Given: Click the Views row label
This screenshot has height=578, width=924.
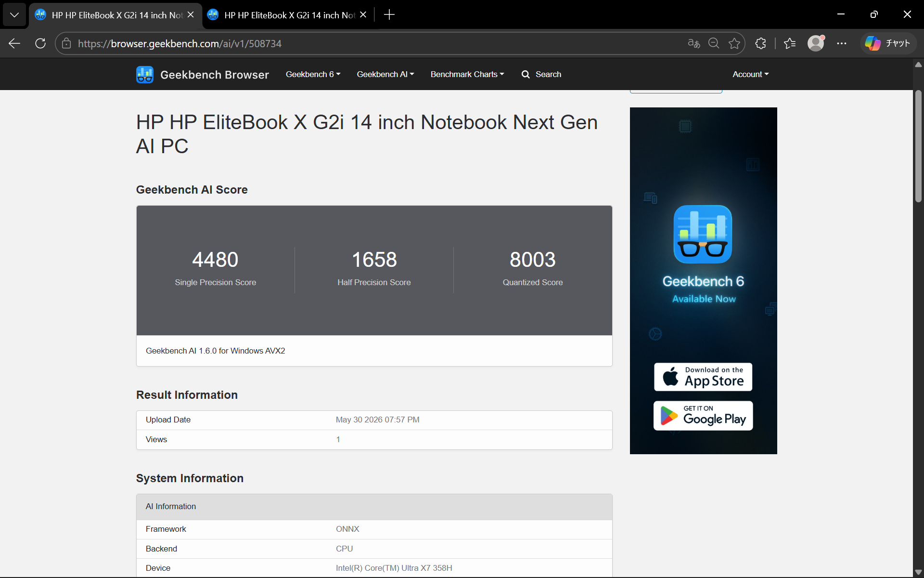Looking at the screenshot, I should pos(156,439).
